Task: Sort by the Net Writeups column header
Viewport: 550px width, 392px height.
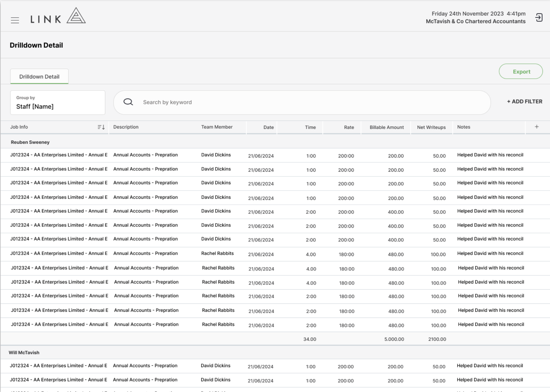Action: click(x=431, y=127)
